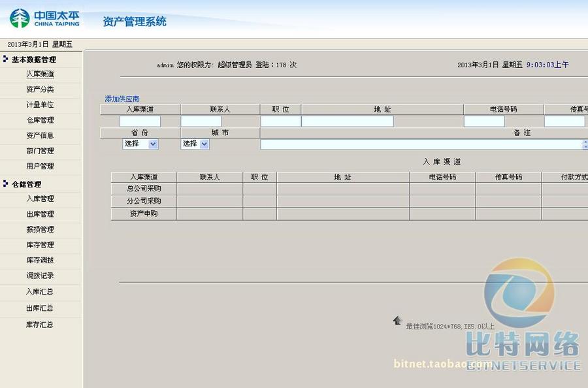Open 入库渠道 in sidebar
Screen dimensions: 588x388
click(40, 74)
